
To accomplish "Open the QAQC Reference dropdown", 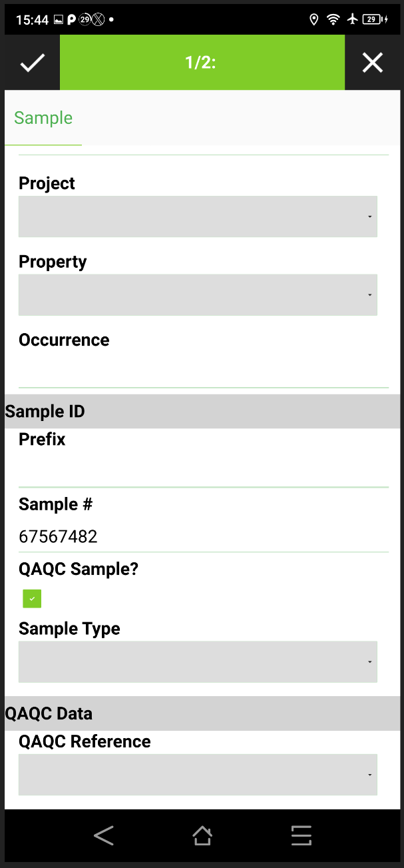I will click(198, 774).
